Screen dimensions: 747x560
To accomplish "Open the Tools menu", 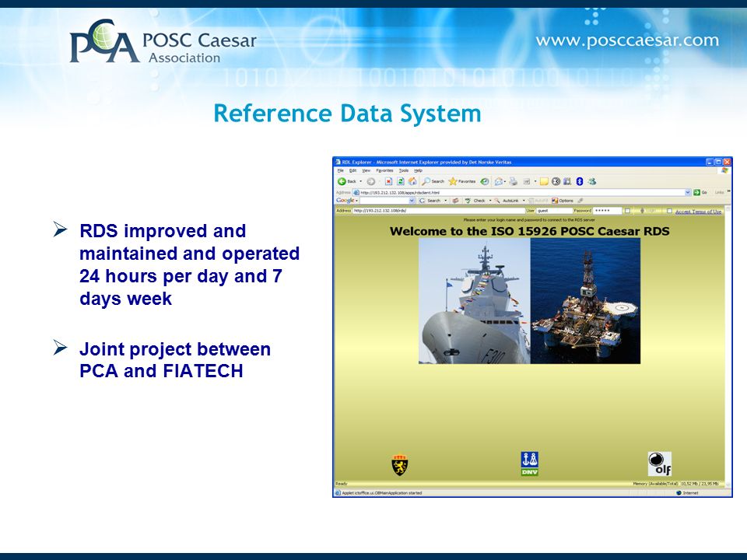I will click(404, 170).
